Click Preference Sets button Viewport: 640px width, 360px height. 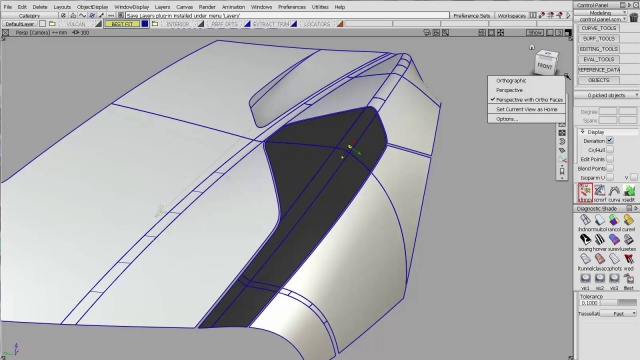coord(471,16)
